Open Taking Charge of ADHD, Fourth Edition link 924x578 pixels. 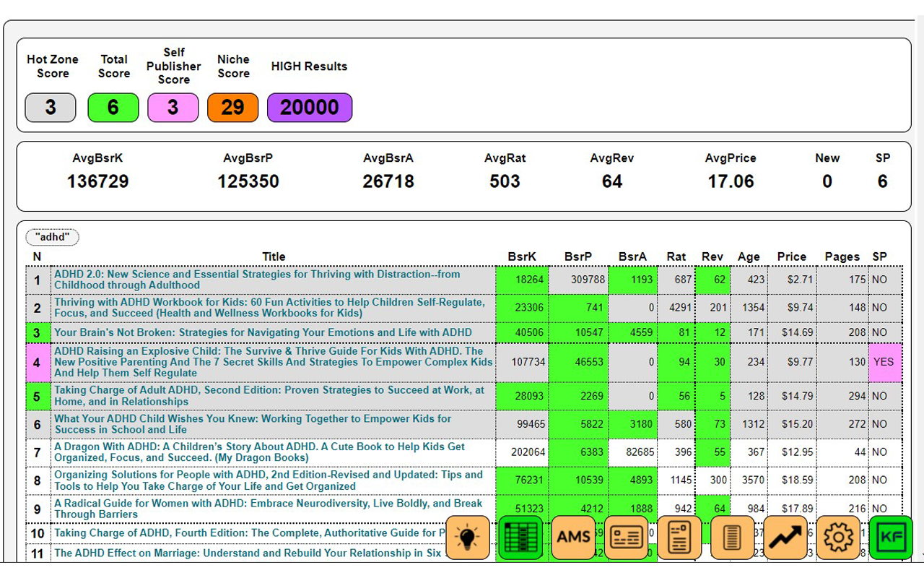coord(250,533)
